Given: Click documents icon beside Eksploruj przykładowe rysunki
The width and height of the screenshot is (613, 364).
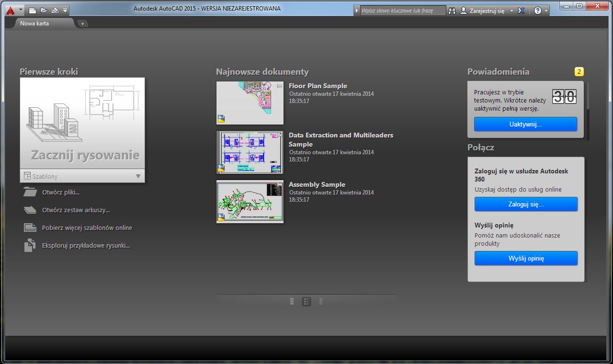Looking at the screenshot, I should pyautogui.click(x=30, y=245).
